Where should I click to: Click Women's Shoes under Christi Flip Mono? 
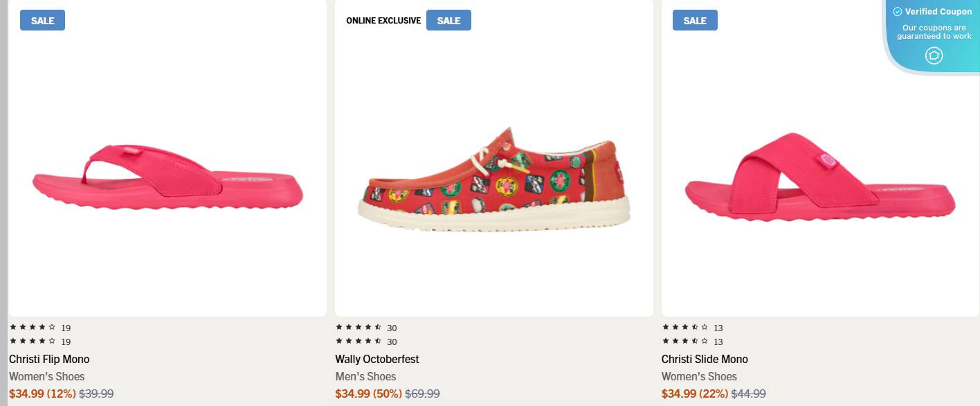click(x=46, y=376)
